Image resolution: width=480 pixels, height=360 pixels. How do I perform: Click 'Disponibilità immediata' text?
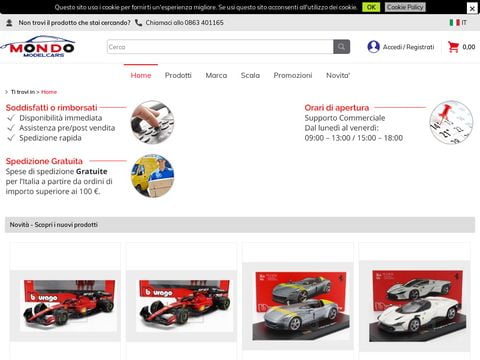pos(61,118)
